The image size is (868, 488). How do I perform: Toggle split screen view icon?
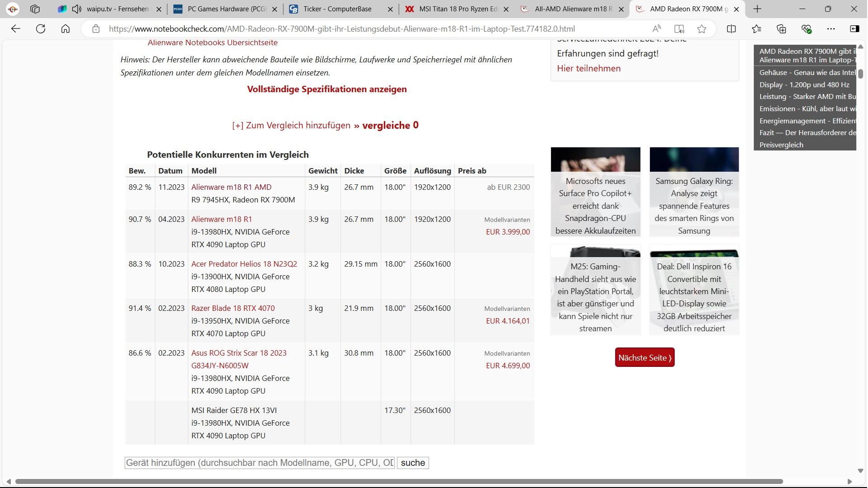point(731,29)
